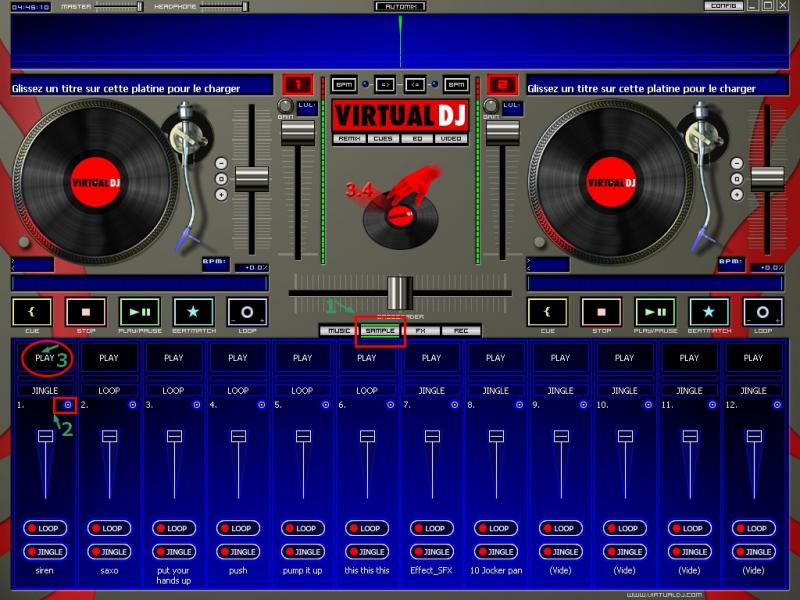Open the Music browser tab
The height and width of the screenshot is (600, 800).
click(340, 330)
